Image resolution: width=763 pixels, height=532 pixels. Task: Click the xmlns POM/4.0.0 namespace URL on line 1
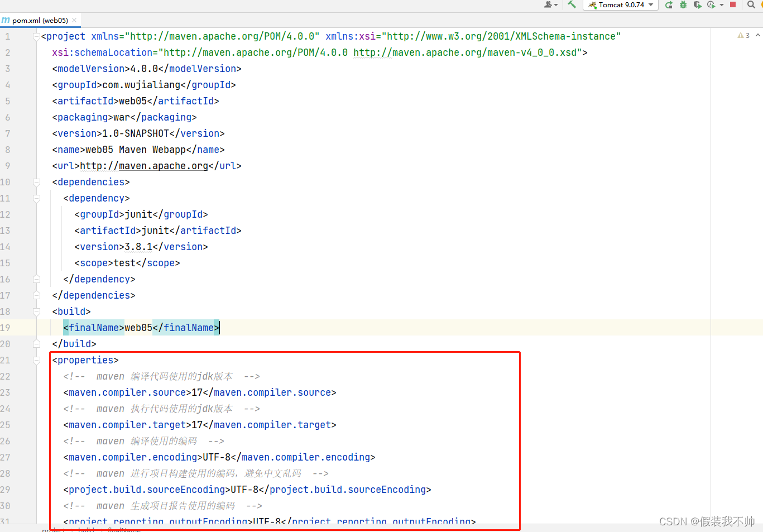point(222,36)
